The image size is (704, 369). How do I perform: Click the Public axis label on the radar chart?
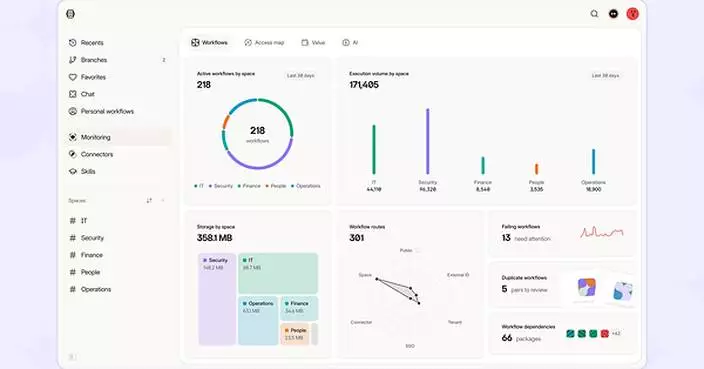point(406,250)
